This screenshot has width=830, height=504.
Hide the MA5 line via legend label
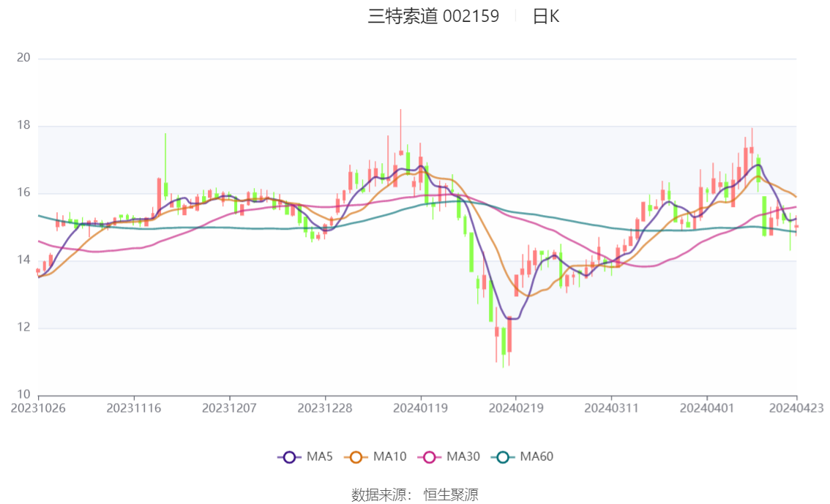point(320,456)
